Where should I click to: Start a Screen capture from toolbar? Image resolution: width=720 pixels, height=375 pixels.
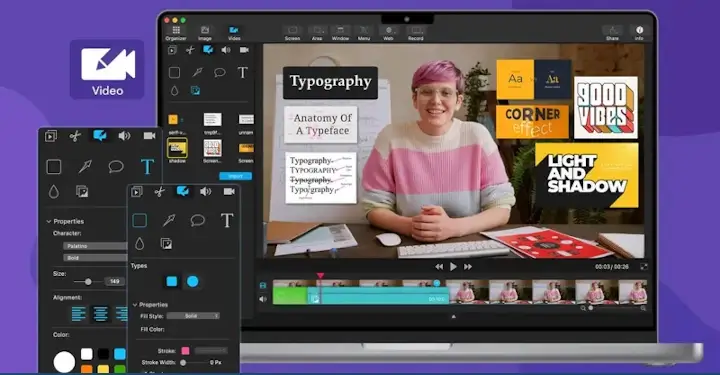click(292, 33)
